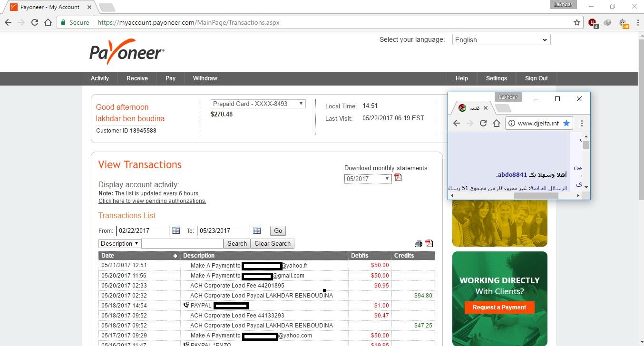Click the yellow promotional banner image
This screenshot has width=644, height=346.
pyautogui.click(x=499, y=223)
